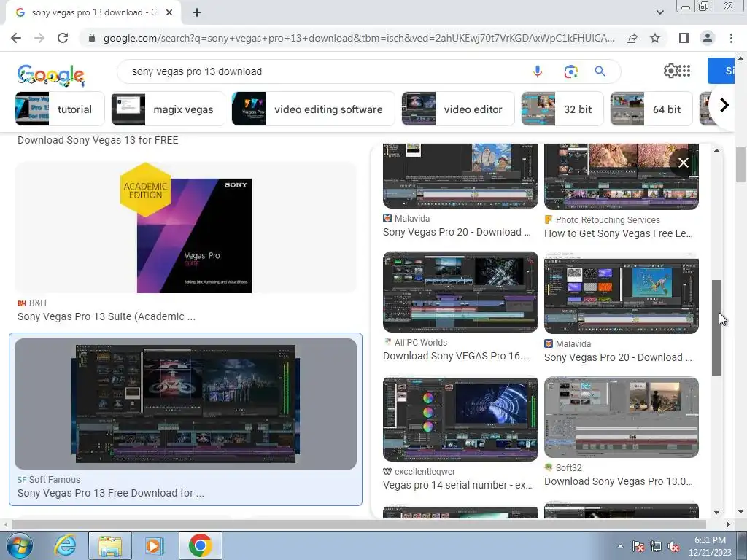Filter results by magix vegas chip
The width and height of the screenshot is (747, 560).
pyautogui.click(x=168, y=109)
